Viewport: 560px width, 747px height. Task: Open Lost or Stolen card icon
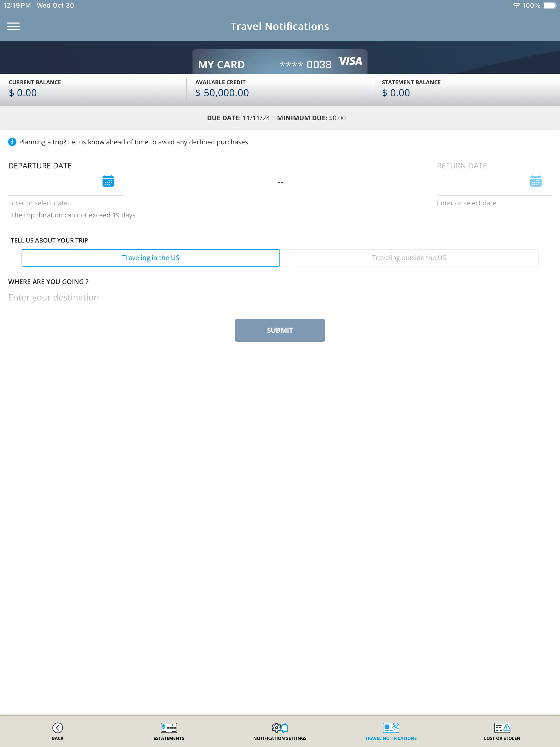pos(502,727)
